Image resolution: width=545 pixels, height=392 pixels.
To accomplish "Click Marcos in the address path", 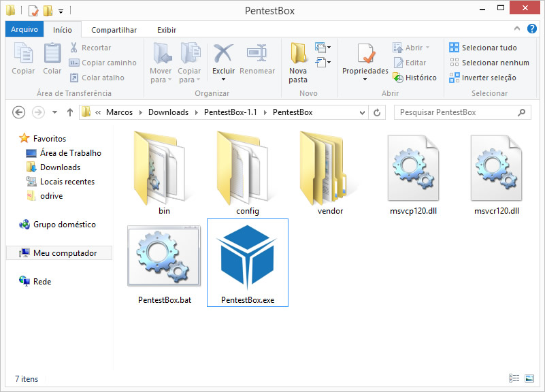I will pos(119,112).
